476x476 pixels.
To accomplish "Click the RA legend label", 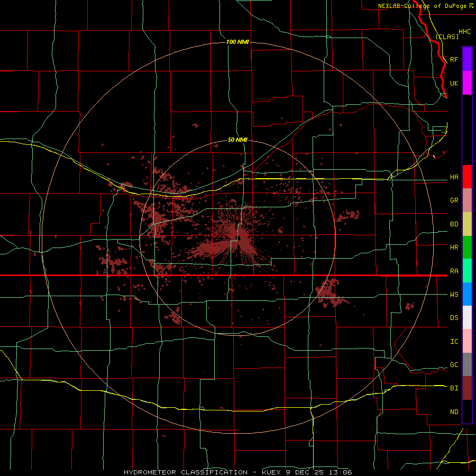I will (454, 271).
